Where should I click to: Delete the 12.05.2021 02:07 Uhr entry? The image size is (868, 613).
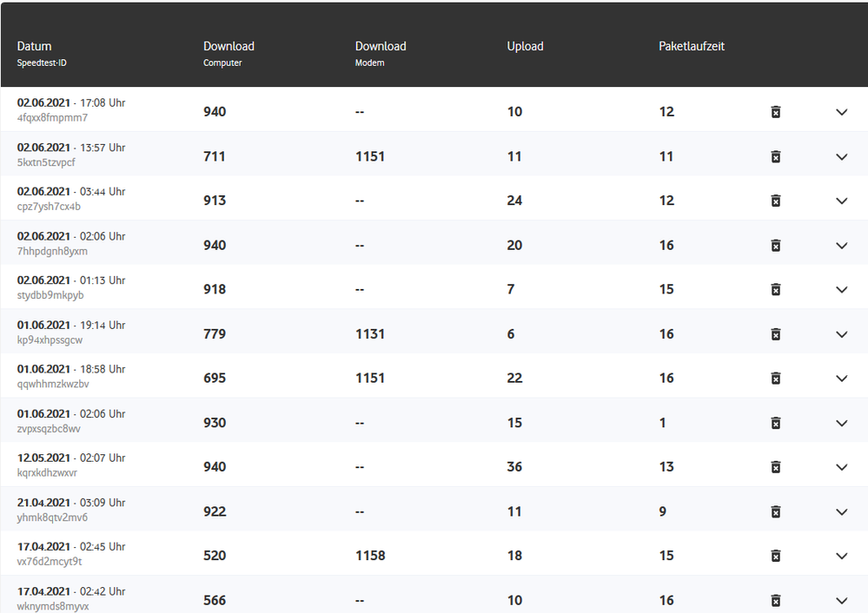click(775, 467)
